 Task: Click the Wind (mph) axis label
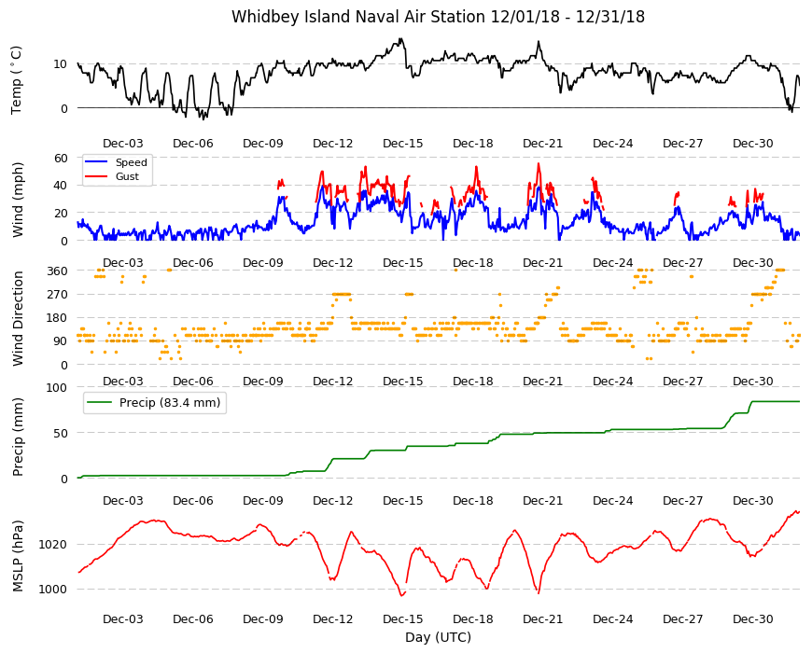pos(18,200)
